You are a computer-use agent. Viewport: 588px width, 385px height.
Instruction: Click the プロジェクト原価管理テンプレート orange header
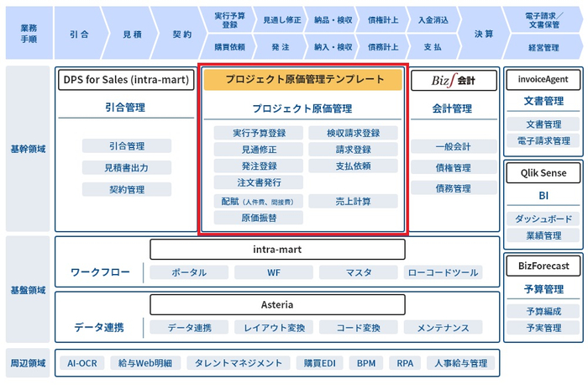[x=303, y=80]
